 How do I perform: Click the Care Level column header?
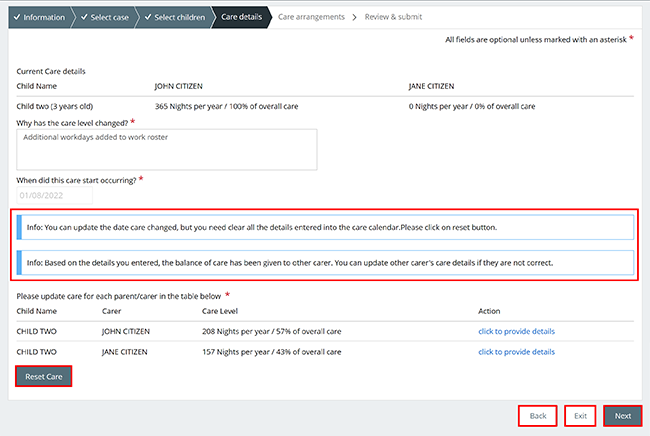click(x=220, y=311)
